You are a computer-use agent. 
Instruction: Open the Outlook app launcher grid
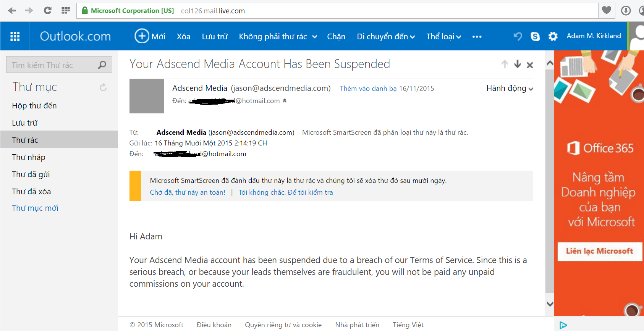point(15,36)
